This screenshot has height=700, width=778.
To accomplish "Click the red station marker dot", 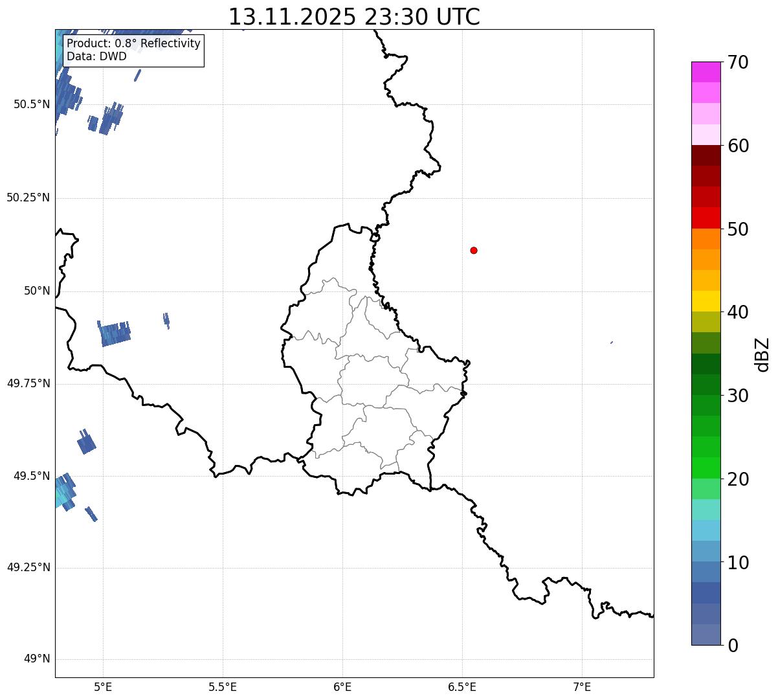I will (474, 250).
